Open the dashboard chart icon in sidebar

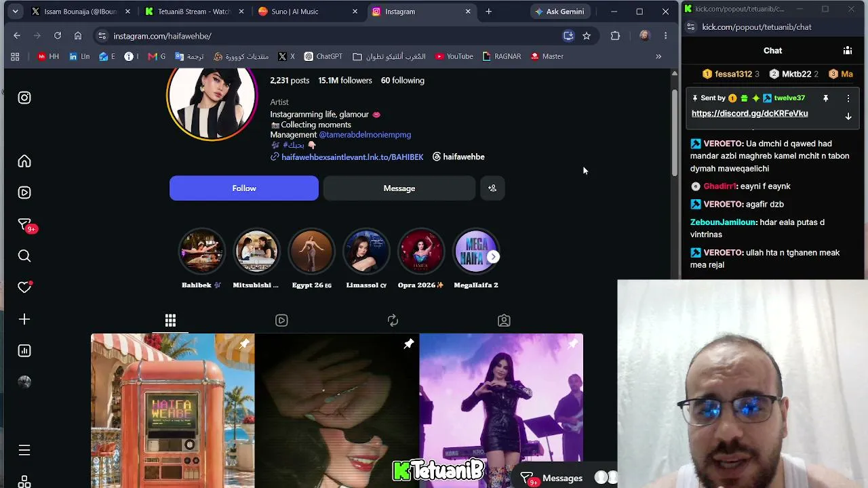click(x=24, y=350)
